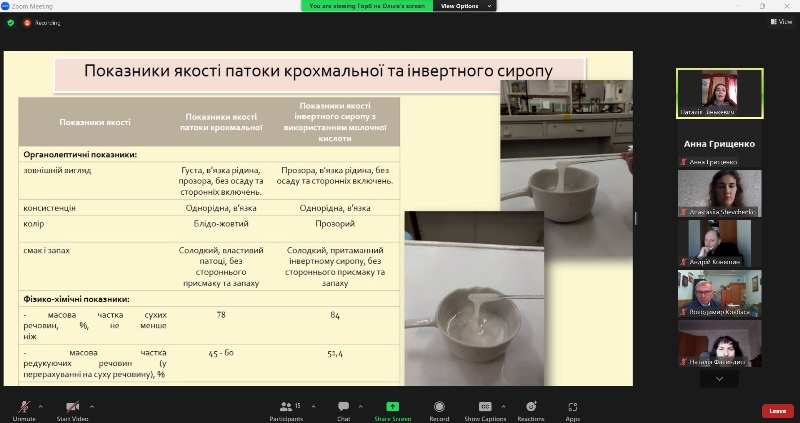Click the value '45 - 60' in the table
Viewport: 800px width, 423px height.
tap(221, 353)
